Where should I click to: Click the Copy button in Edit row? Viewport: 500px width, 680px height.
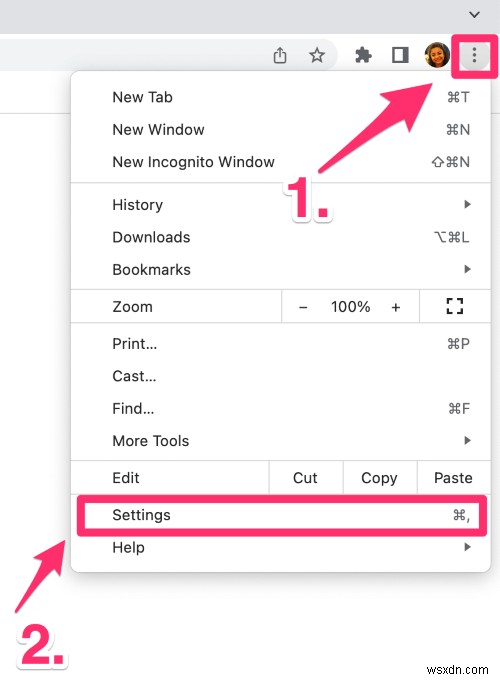tap(379, 477)
